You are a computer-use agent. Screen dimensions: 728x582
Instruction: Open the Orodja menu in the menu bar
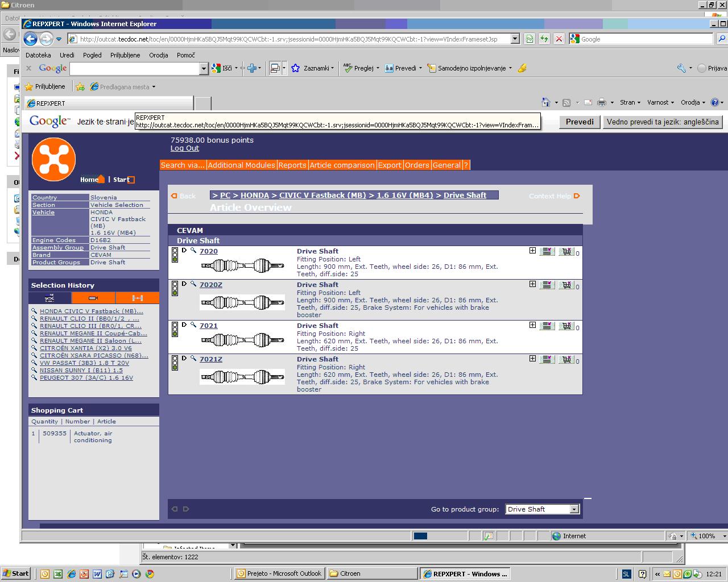[159, 55]
